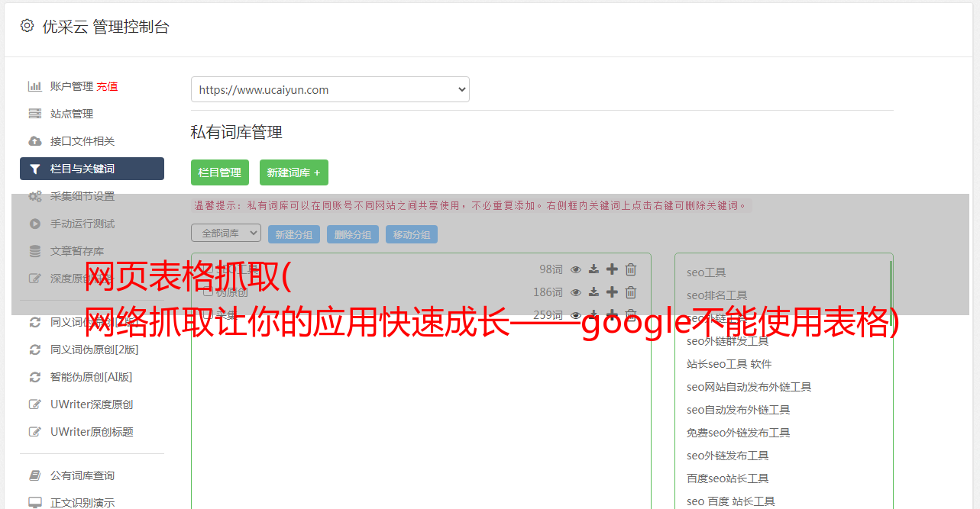Click the 98词 count label
Image resolution: width=980 pixels, height=509 pixels.
(x=551, y=269)
